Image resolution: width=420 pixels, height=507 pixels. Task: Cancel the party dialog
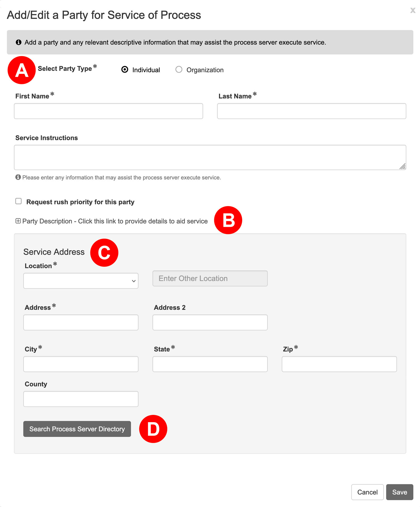[367, 492]
